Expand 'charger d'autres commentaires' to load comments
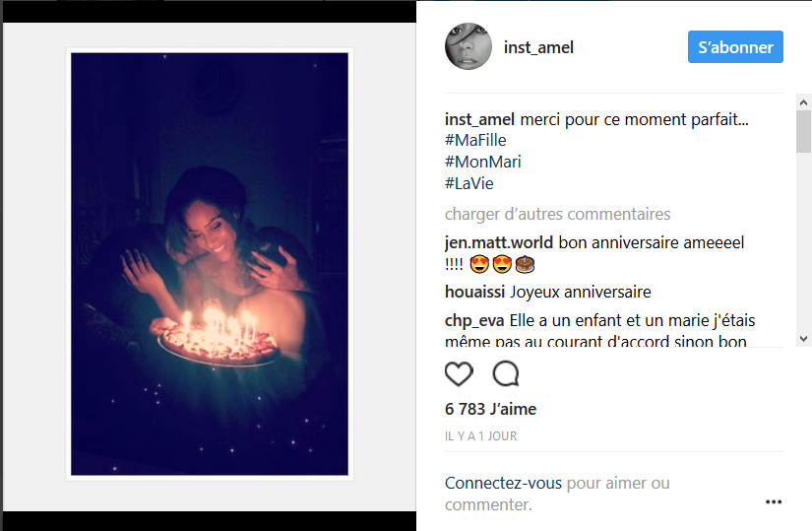This screenshot has height=531, width=812. click(x=557, y=214)
